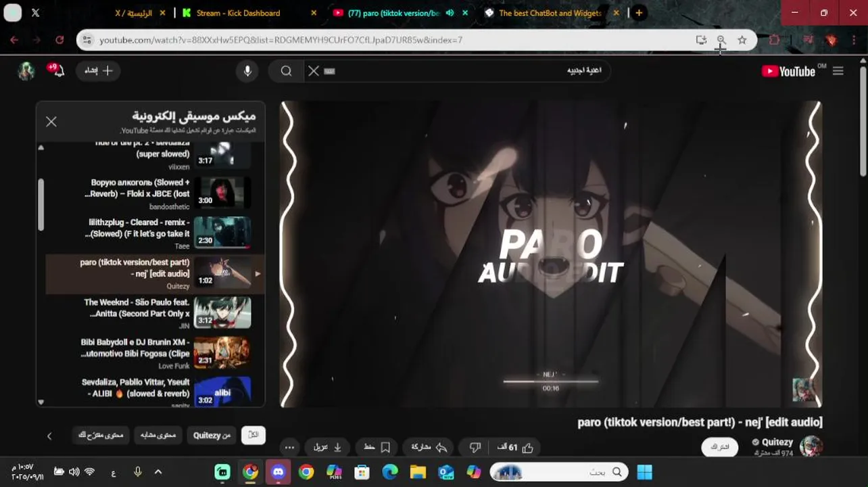The image size is (868, 487).
Task: Select the 'من Quitezy' filter chip
Action: pos(212,435)
